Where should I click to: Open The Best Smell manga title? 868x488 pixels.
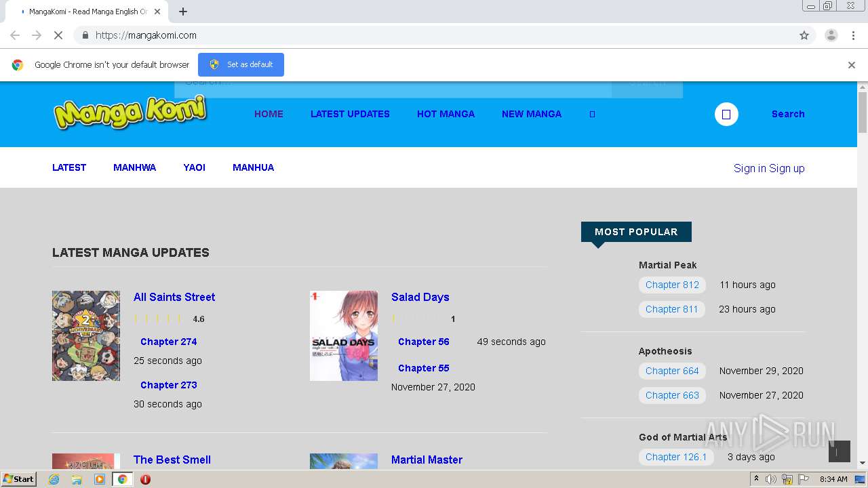tap(172, 460)
